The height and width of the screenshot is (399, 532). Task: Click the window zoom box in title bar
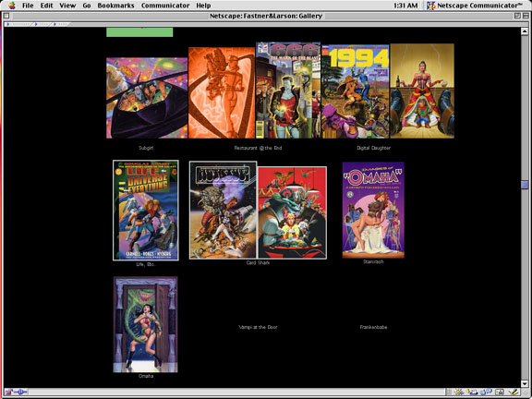(x=517, y=16)
